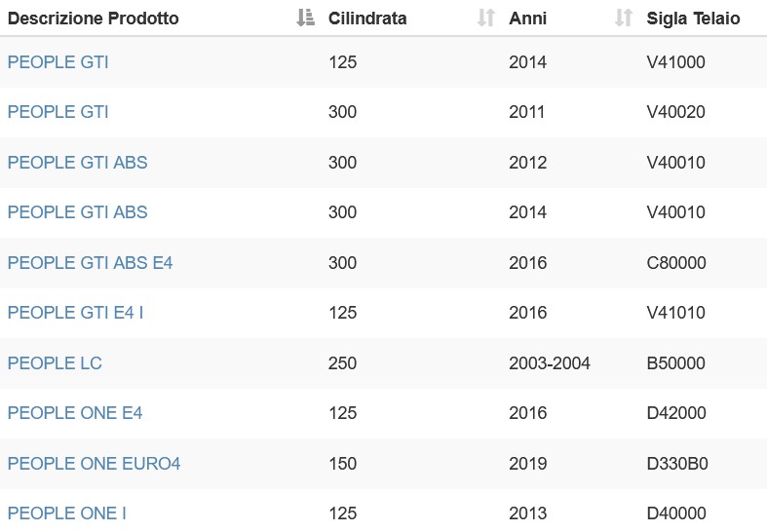
Task: Open PEOPLE GTI 300 link from 2011
Action: pos(58,112)
